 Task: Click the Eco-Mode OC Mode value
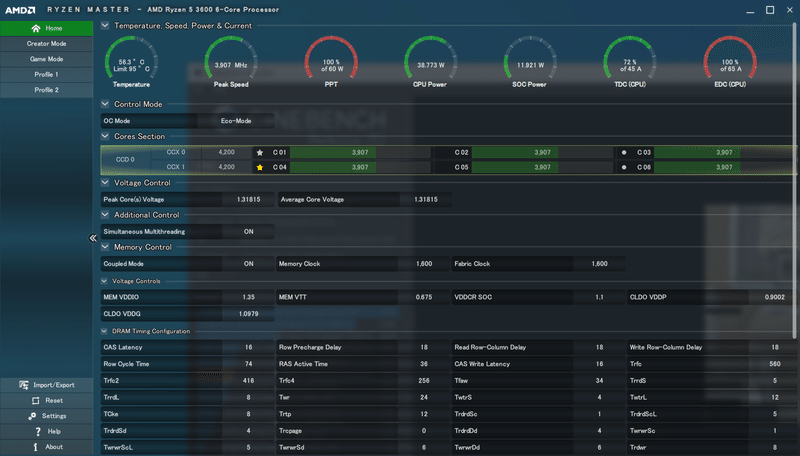click(236, 121)
